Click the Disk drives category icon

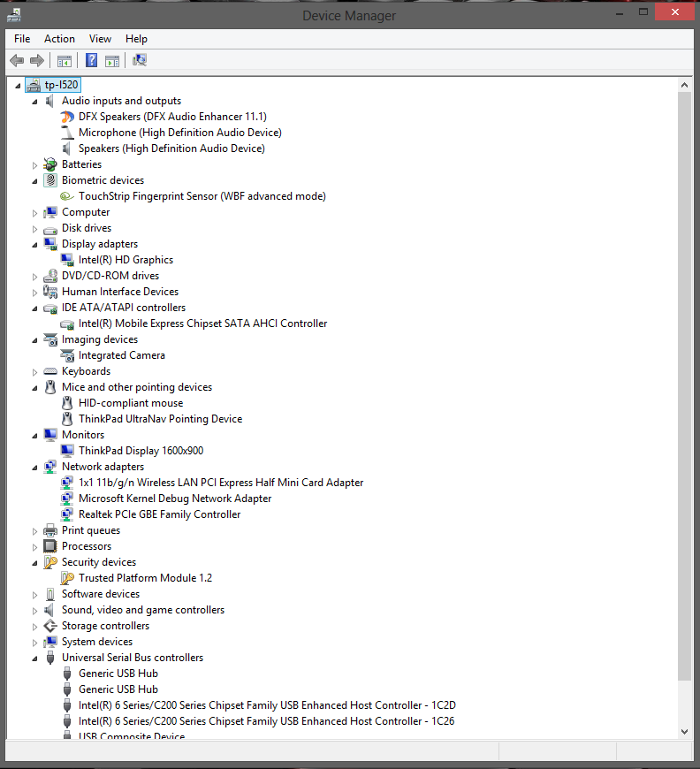pyautogui.click(x=50, y=229)
